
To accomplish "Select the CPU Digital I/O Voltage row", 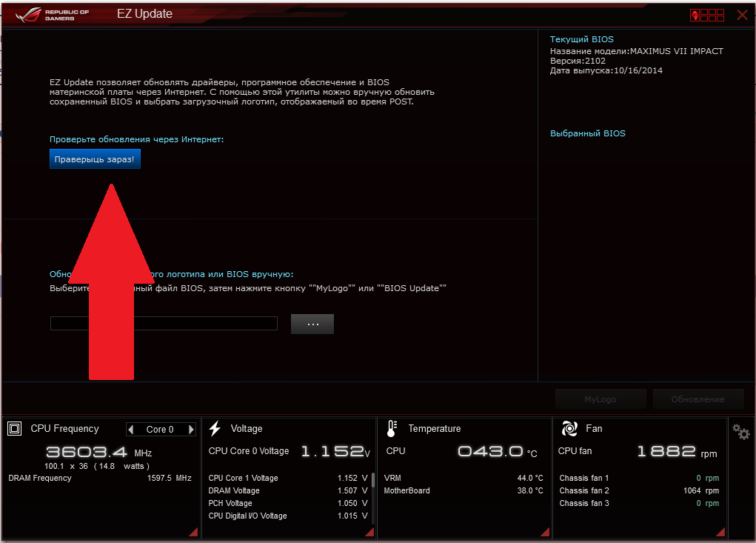I will [x=288, y=516].
